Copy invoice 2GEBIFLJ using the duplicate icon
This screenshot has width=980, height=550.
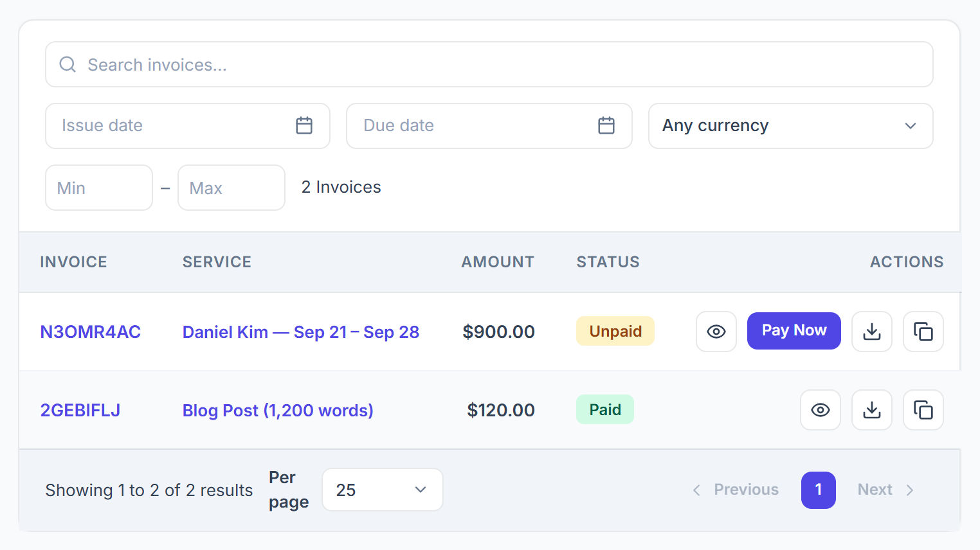coord(923,410)
